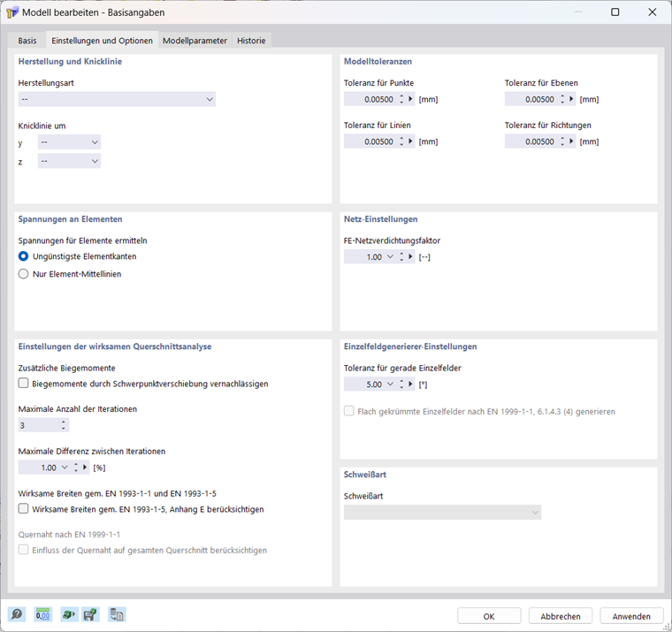Open the Herstellungsart dropdown
This screenshot has width=672, height=632.
tap(117, 99)
